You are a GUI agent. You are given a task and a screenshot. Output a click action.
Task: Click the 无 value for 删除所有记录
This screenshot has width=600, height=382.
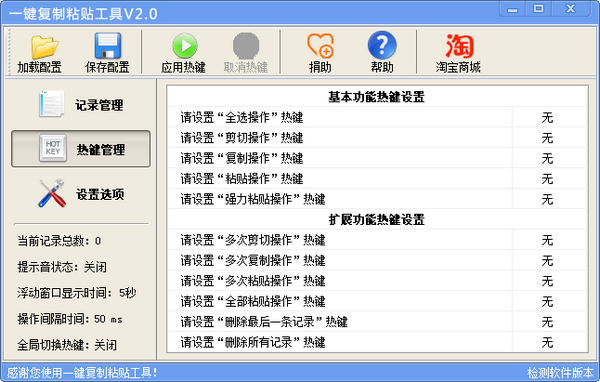point(548,342)
